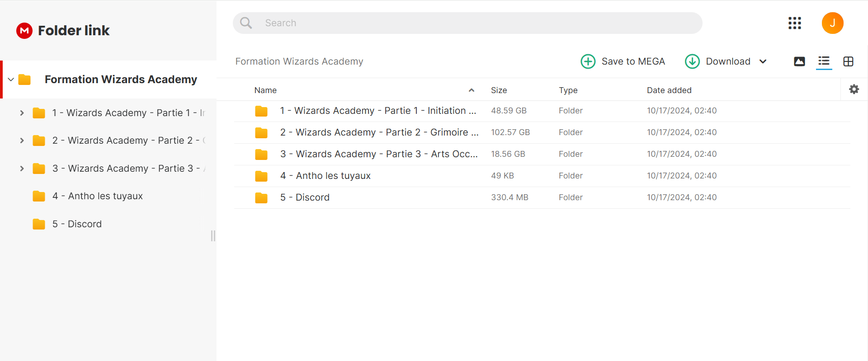Switch to media image view icon

click(799, 61)
